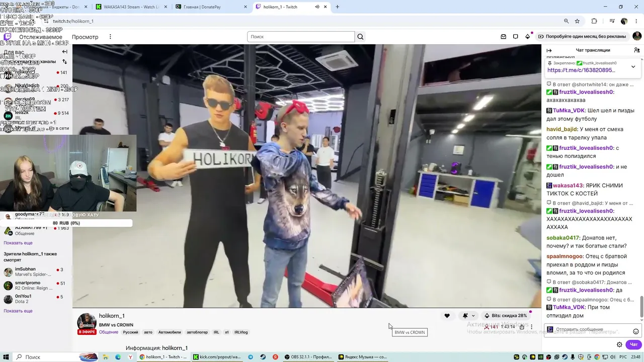644x362 pixels.
Task: Open the pinned t.me link
Action: (581, 70)
